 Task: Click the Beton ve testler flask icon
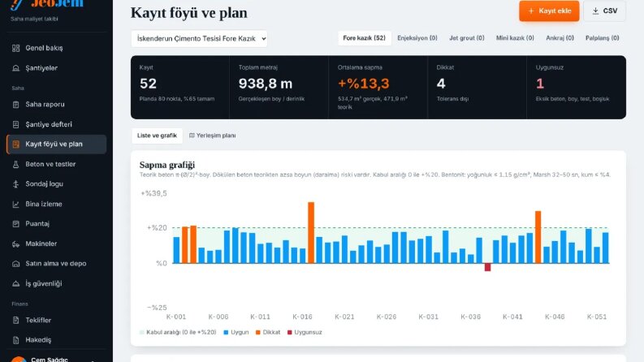coord(15,164)
